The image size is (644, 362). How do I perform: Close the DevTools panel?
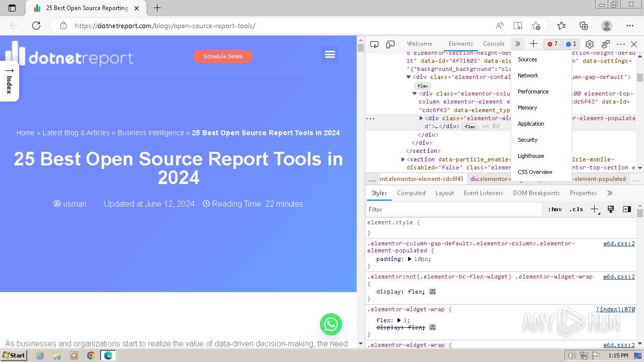(634, 44)
